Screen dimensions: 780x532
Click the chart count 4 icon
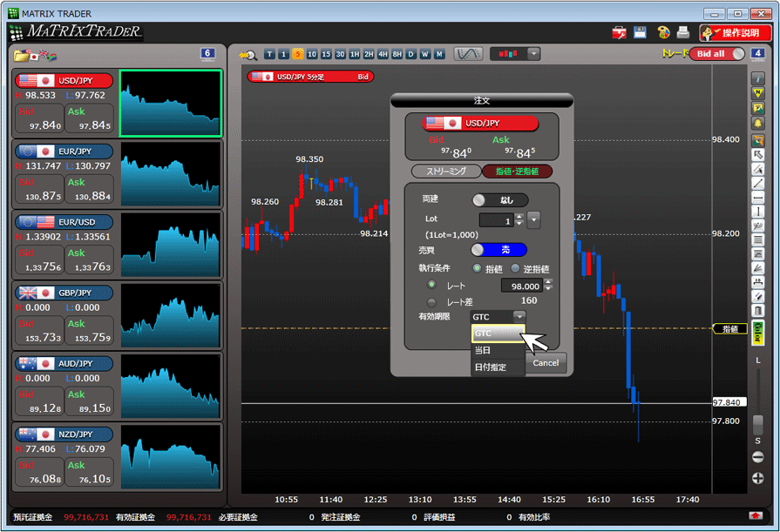[757, 54]
